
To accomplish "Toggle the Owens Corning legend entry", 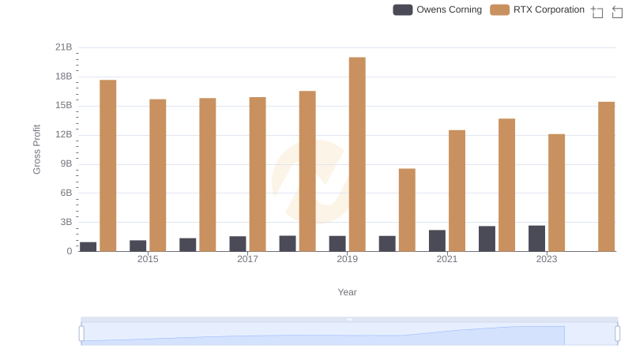I will pyautogui.click(x=438, y=9).
